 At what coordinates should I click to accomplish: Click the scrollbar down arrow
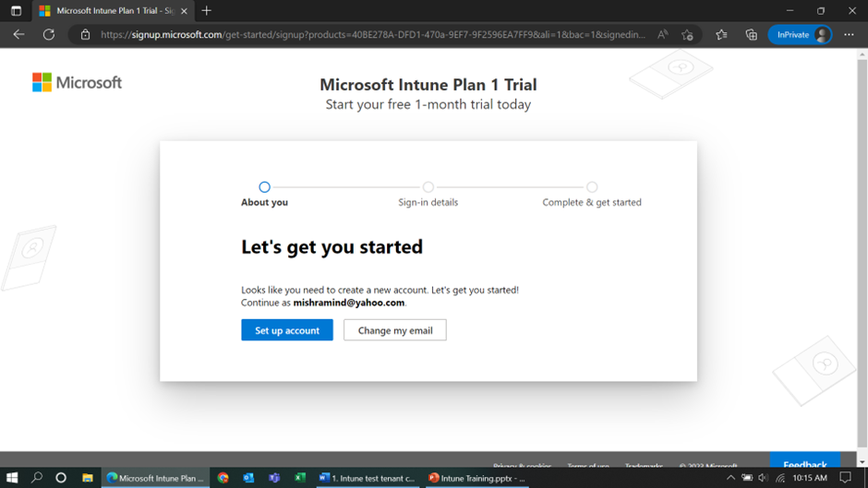(x=862, y=461)
